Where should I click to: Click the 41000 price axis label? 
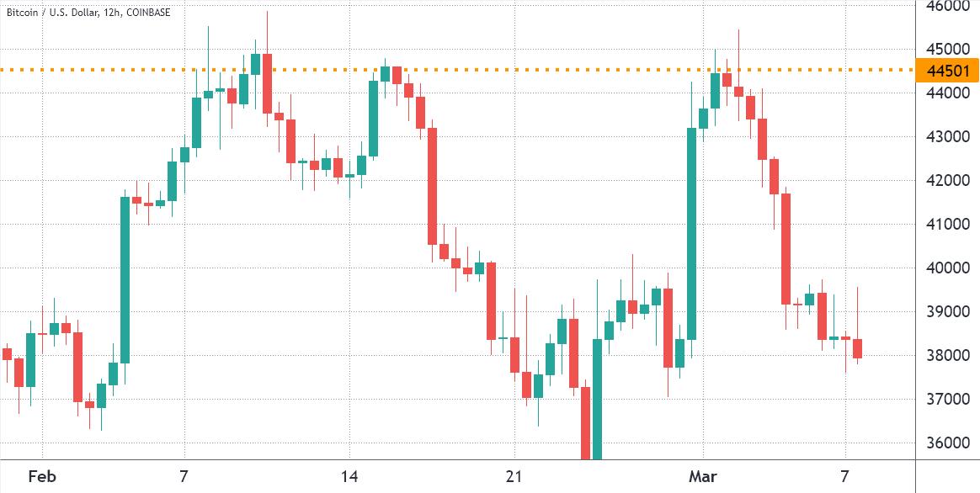(947, 225)
